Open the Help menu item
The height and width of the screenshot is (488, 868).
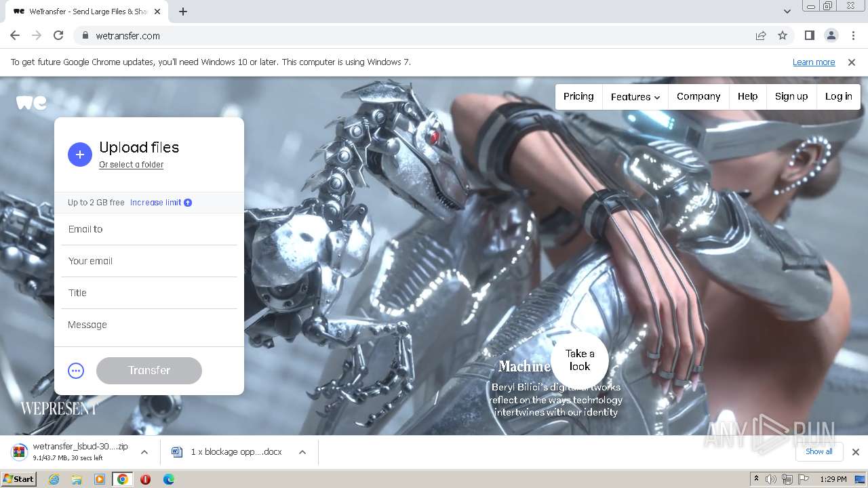point(747,97)
